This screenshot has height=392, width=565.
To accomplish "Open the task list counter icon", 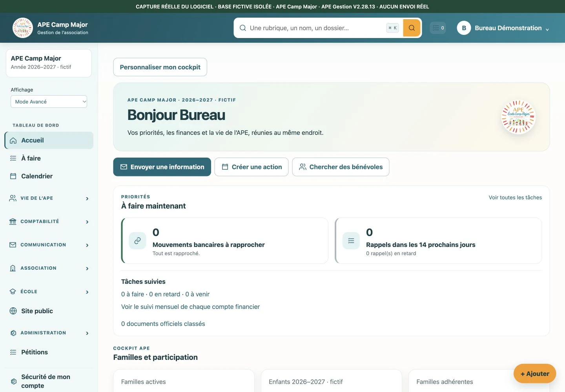I will [438, 28].
